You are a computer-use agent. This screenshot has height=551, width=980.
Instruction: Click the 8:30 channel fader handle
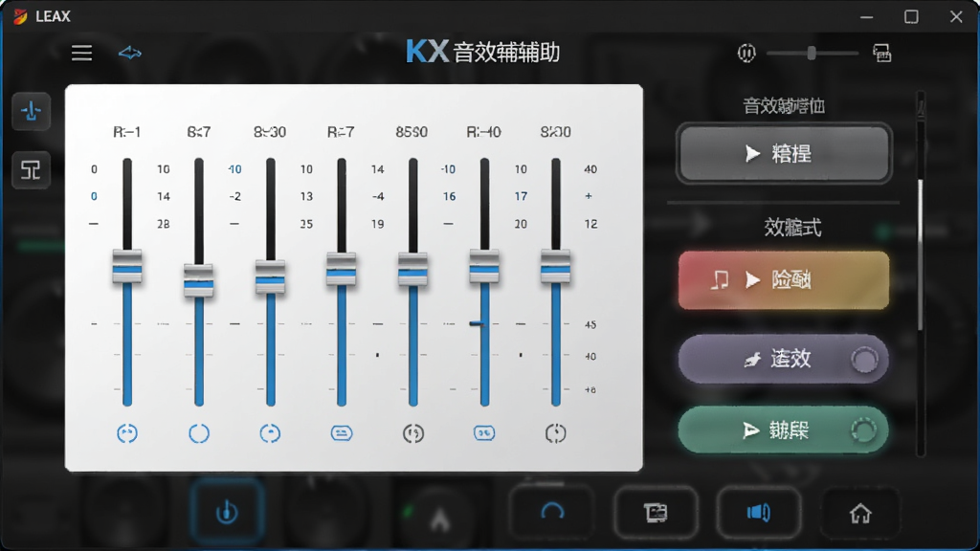(270, 276)
